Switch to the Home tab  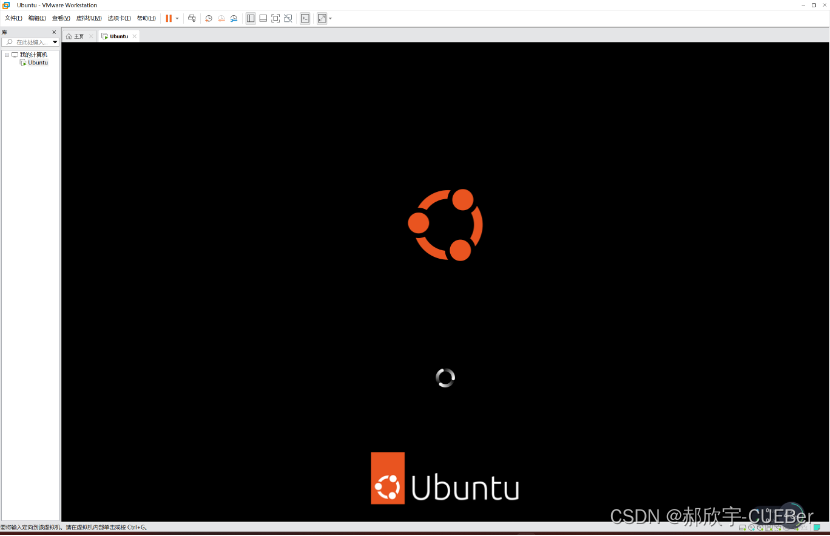pos(75,36)
